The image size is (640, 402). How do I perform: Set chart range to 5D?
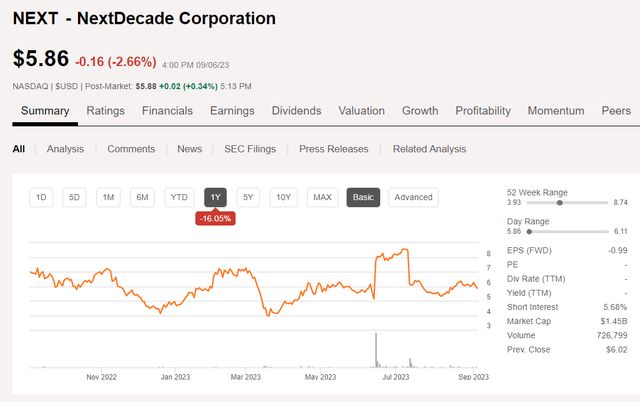(x=74, y=198)
